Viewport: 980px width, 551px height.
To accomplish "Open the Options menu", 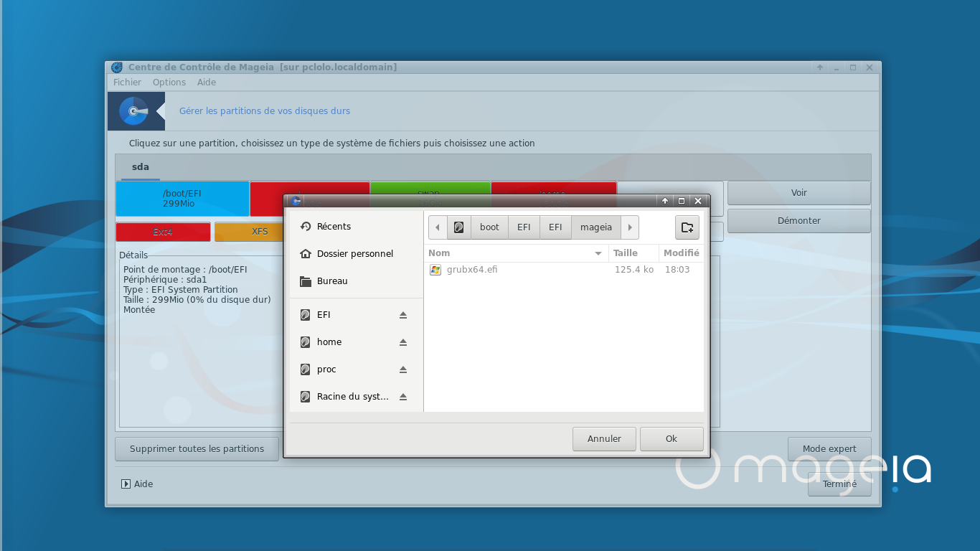I will tap(169, 83).
